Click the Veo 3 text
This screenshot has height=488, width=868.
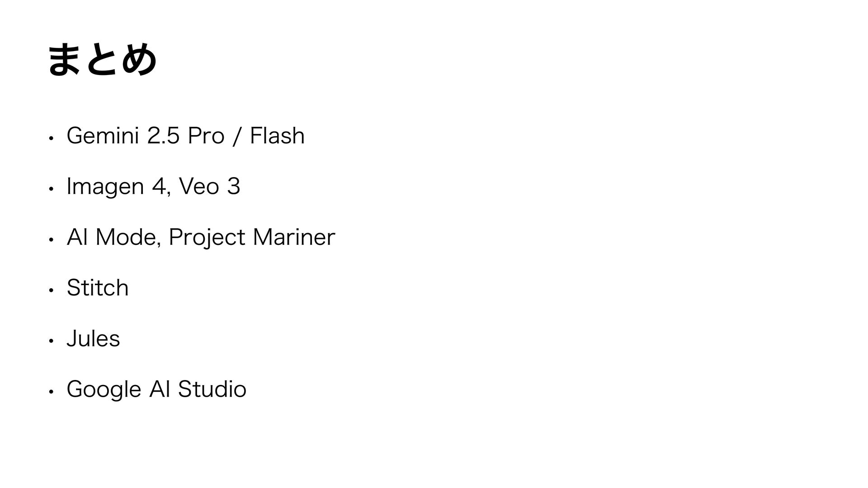pos(210,186)
